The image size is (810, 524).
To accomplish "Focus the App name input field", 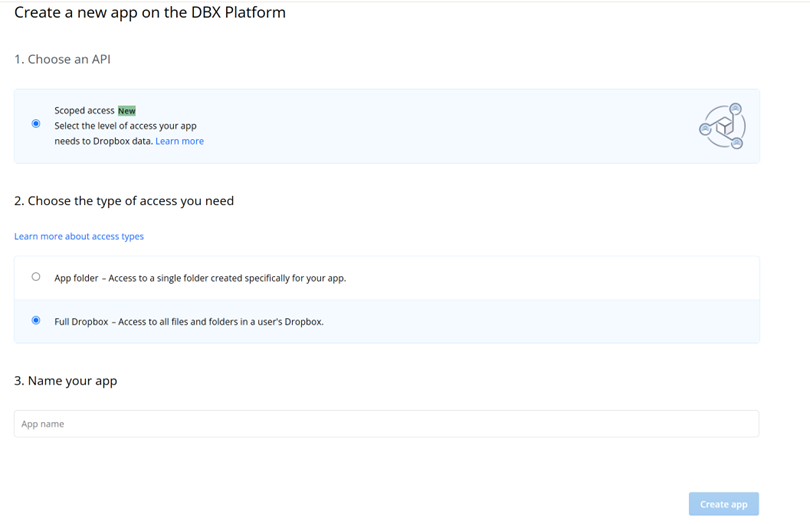I will [386, 424].
